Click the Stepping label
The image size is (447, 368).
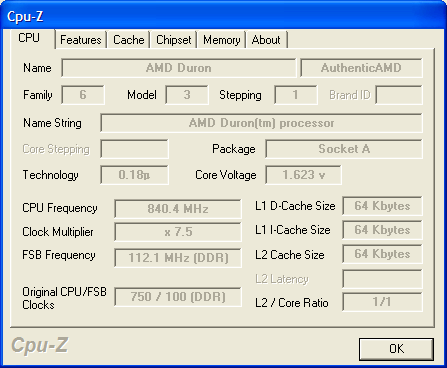[240, 95]
